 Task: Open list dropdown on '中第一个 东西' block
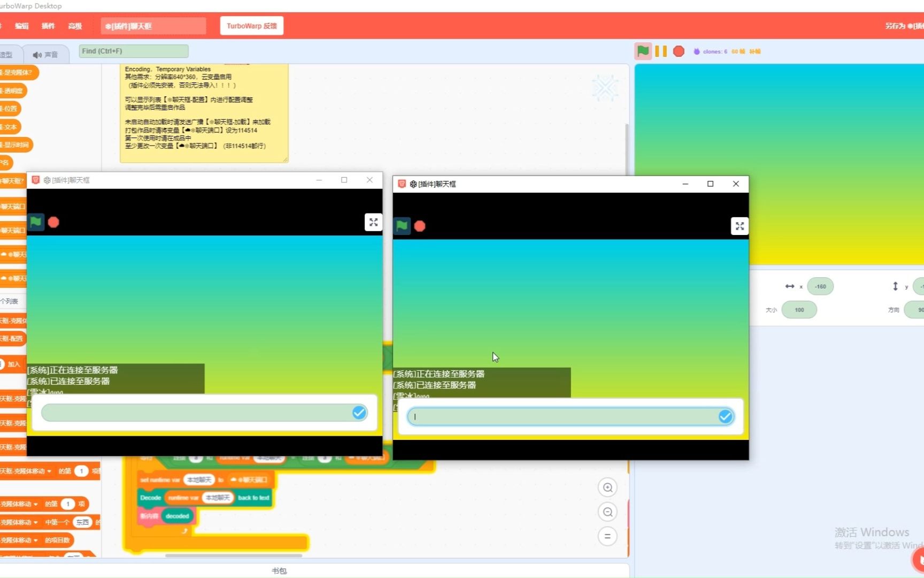coord(35,522)
